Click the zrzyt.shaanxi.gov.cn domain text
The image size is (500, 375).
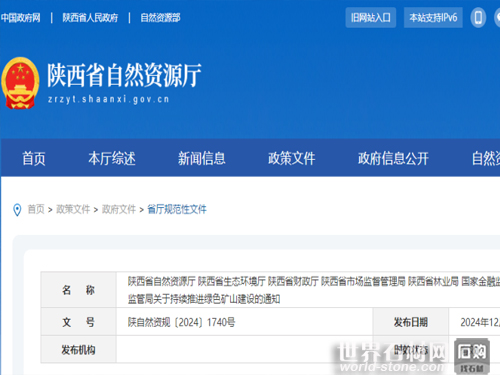[x=109, y=99]
